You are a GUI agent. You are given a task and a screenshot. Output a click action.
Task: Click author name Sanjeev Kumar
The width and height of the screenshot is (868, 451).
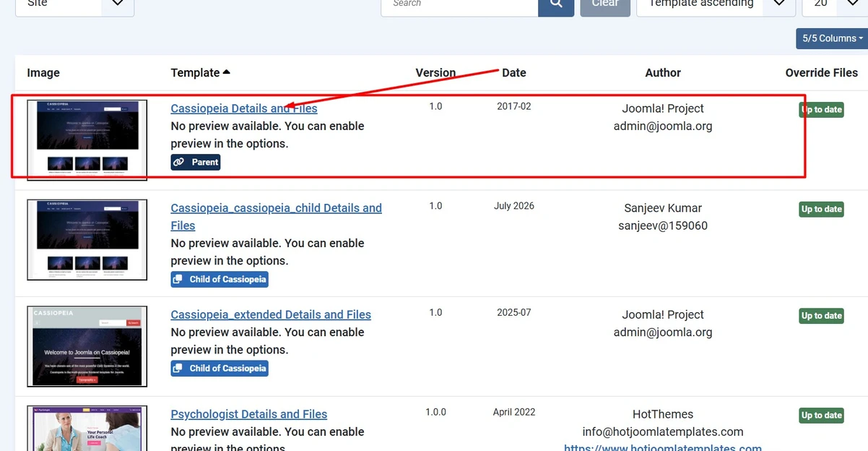tap(663, 208)
